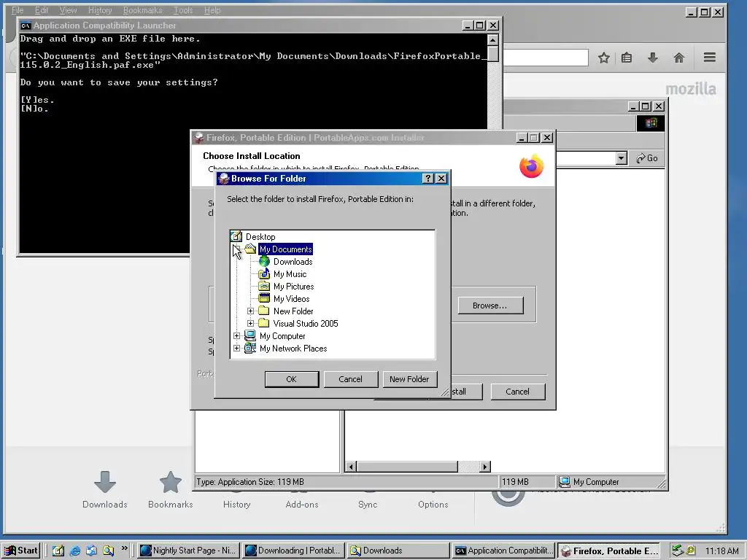747x560 pixels.
Task: Open the Start menu
Action: tap(21, 551)
